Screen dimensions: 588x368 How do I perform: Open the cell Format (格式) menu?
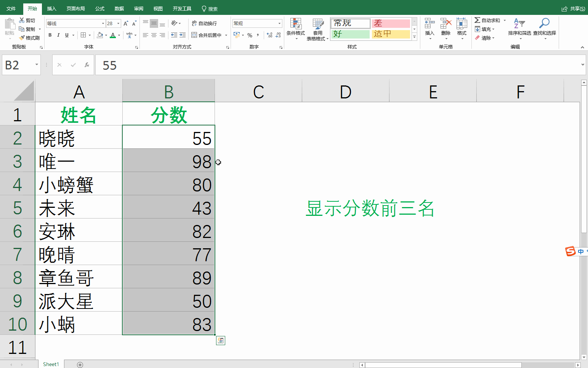(x=462, y=29)
